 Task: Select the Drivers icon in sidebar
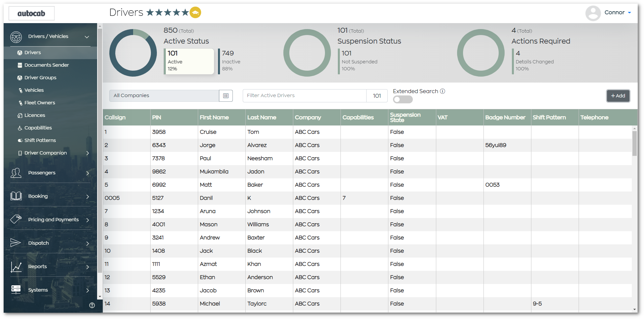[19, 52]
